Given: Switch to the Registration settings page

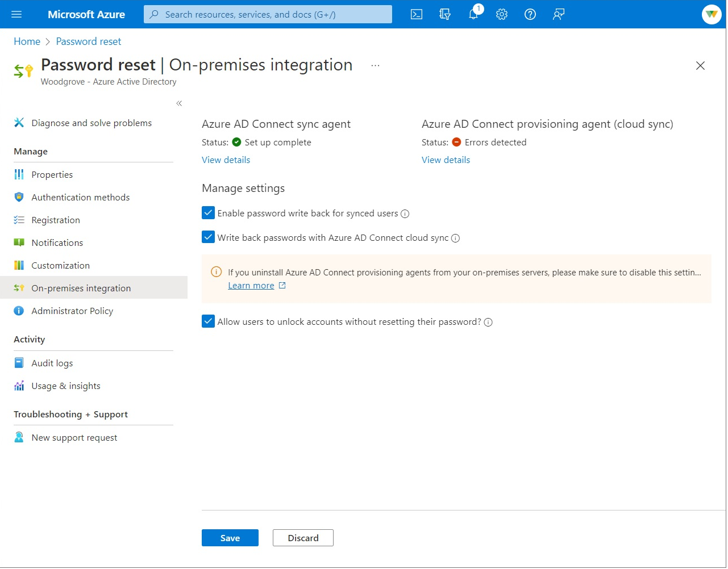Looking at the screenshot, I should [x=56, y=220].
